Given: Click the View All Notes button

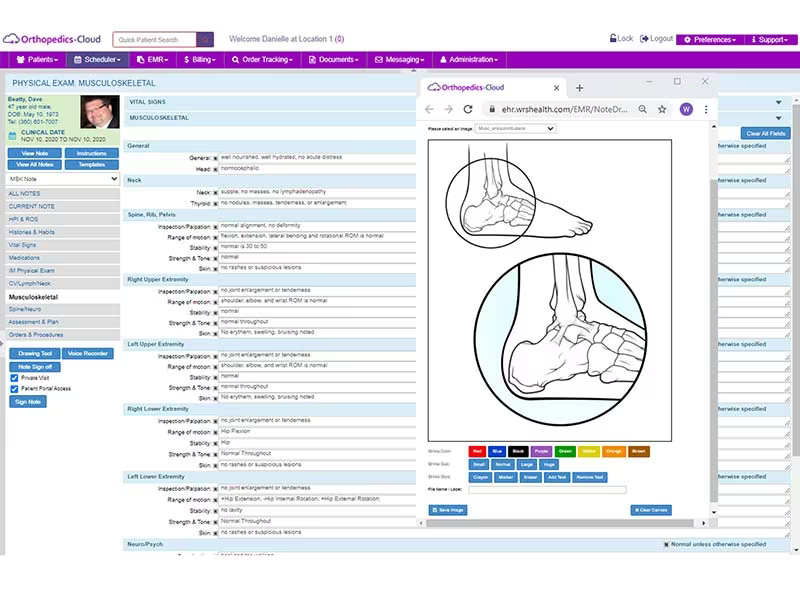Looking at the screenshot, I should tap(35, 165).
